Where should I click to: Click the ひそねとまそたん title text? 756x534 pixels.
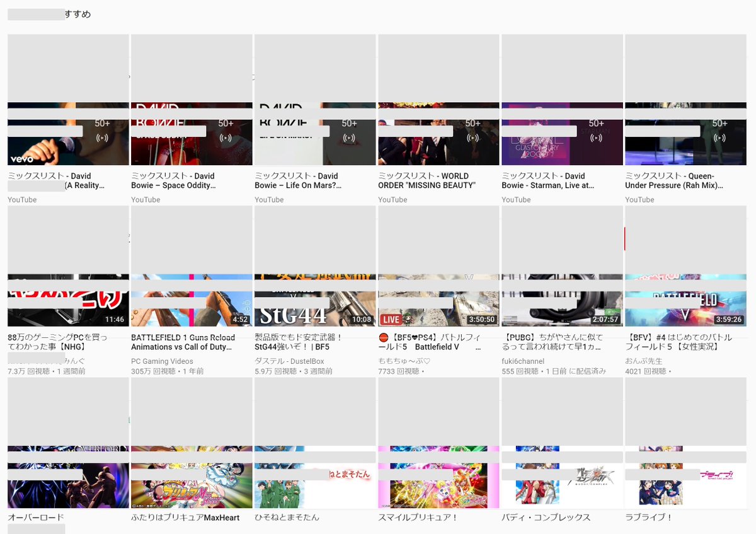[287, 518]
